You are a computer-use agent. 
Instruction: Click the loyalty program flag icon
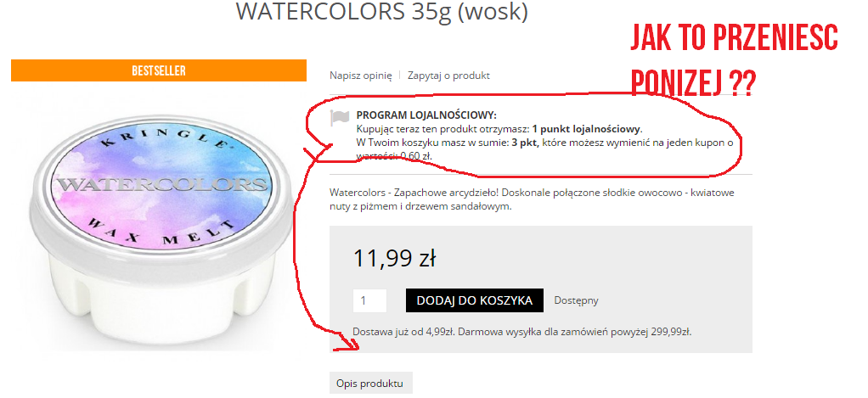pyautogui.click(x=340, y=118)
